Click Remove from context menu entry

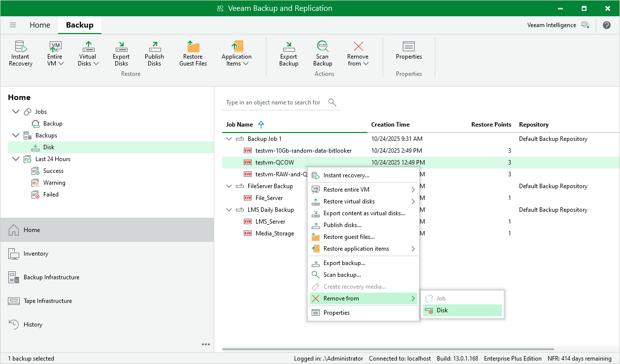tap(363, 298)
